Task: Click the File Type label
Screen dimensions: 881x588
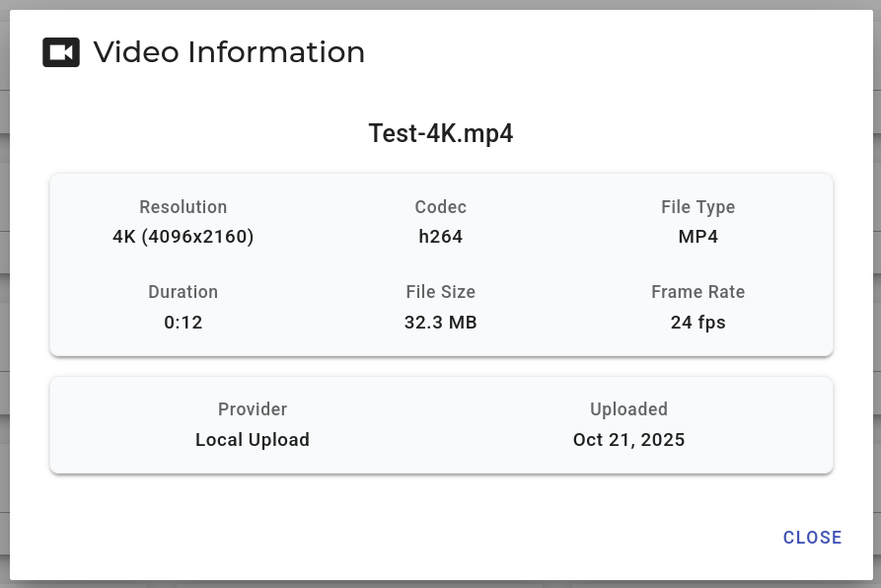Action: tap(697, 207)
